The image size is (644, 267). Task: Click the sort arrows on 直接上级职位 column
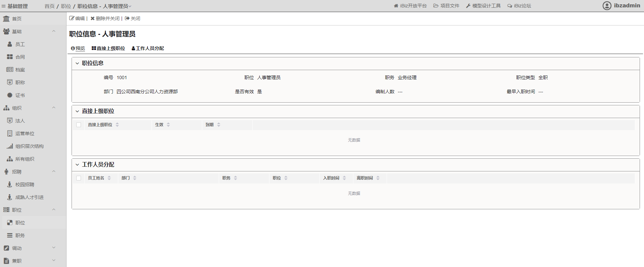[117, 124]
